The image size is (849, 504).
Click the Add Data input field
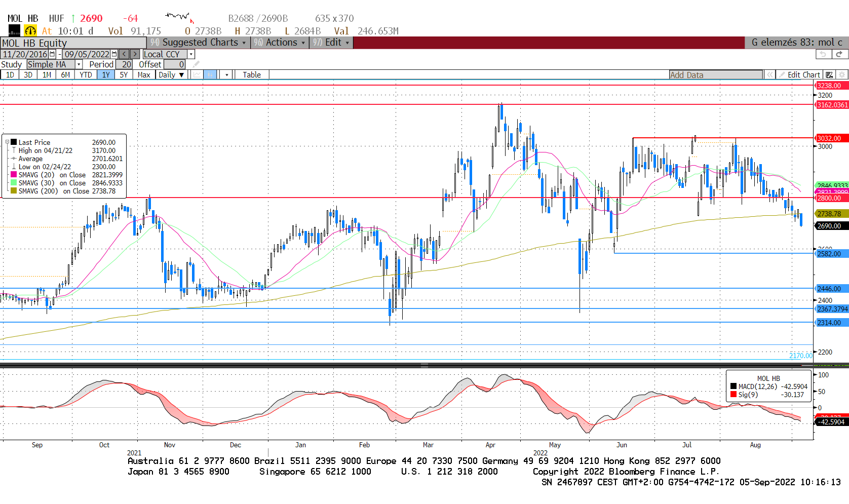(x=715, y=74)
